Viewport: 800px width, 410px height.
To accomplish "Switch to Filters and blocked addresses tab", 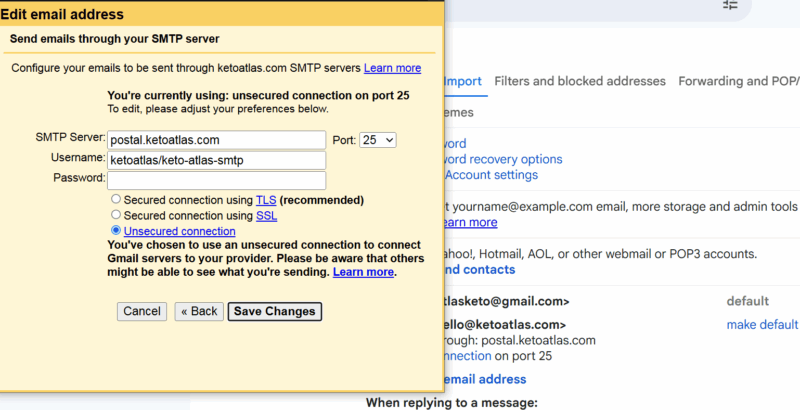I will [580, 81].
